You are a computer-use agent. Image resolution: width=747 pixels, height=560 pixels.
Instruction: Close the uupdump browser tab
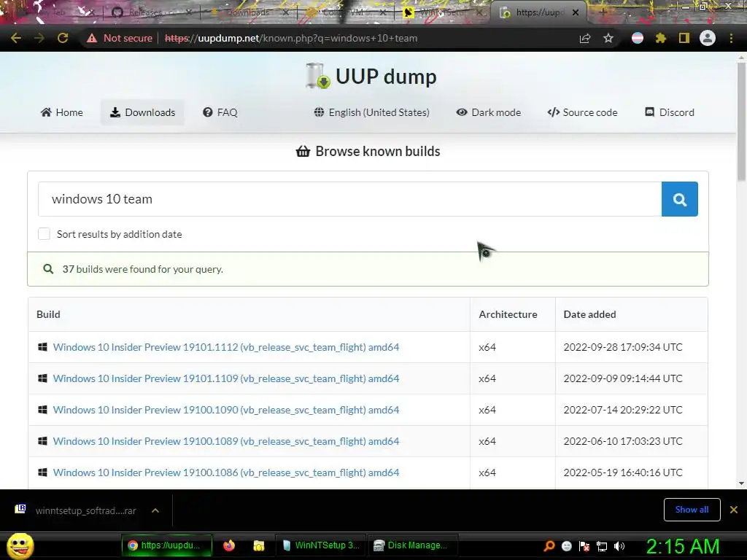[576, 12]
